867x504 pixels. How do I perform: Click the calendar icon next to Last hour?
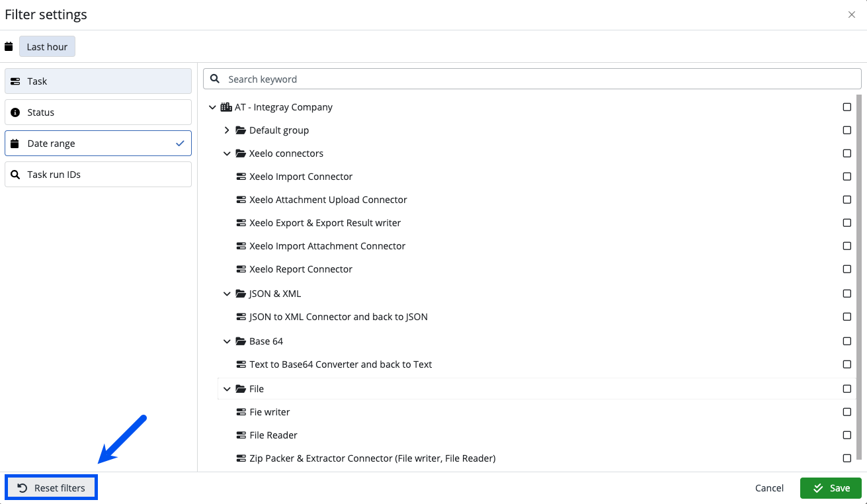[x=9, y=46]
